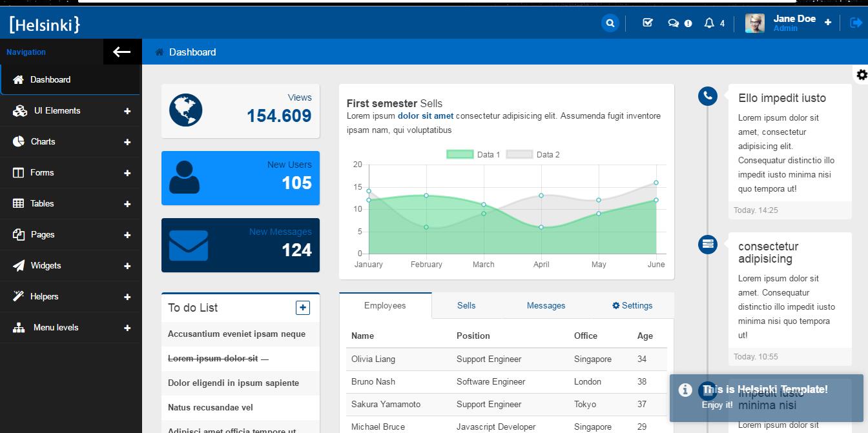Click the Helpers magic wand icon
Image resolution: width=868 pixels, height=433 pixels.
(x=18, y=297)
